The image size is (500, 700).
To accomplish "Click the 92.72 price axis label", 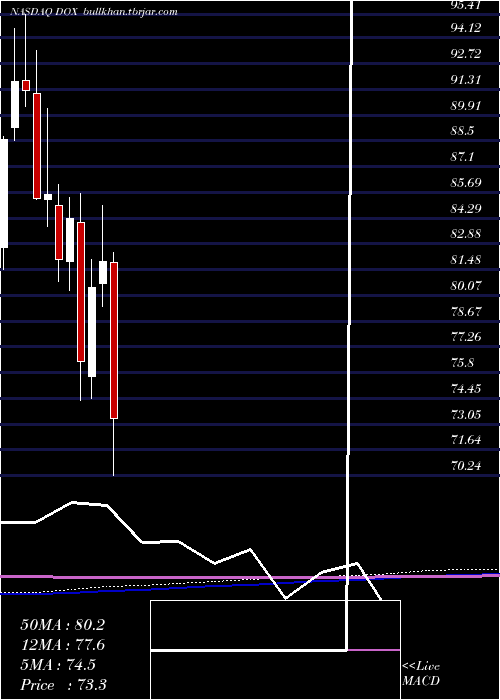I will click(x=466, y=54).
